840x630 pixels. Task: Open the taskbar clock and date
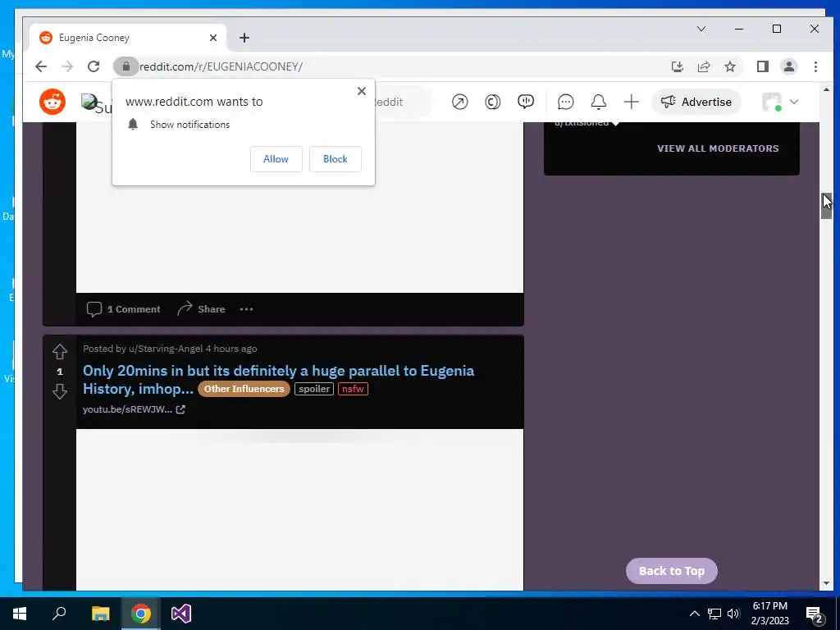pyautogui.click(x=769, y=614)
